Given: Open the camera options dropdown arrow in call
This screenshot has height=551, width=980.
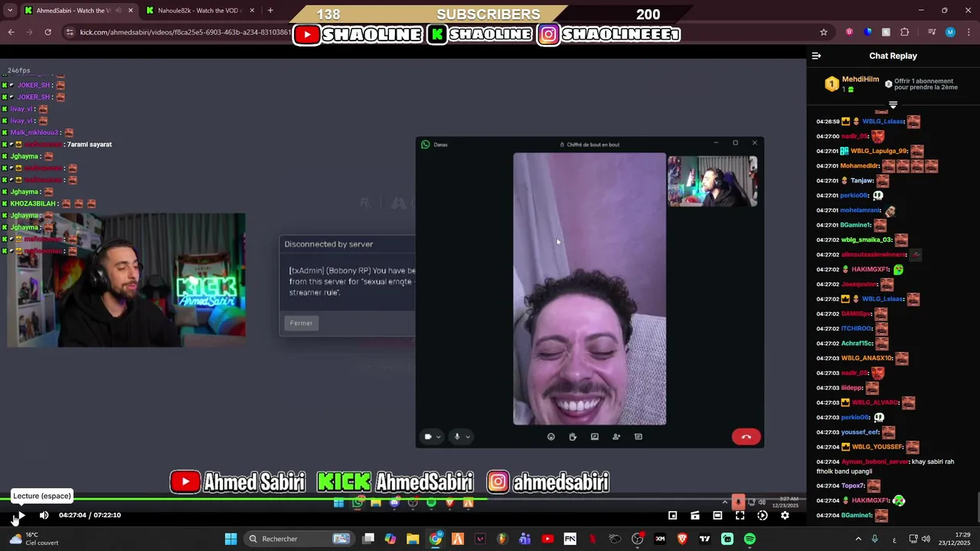Looking at the screenshot, I should [439, 437].
